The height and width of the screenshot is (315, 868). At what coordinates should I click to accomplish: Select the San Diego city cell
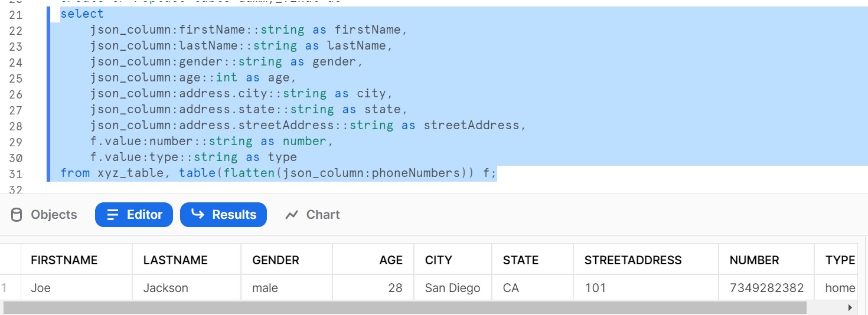click(x=452, y=288)
